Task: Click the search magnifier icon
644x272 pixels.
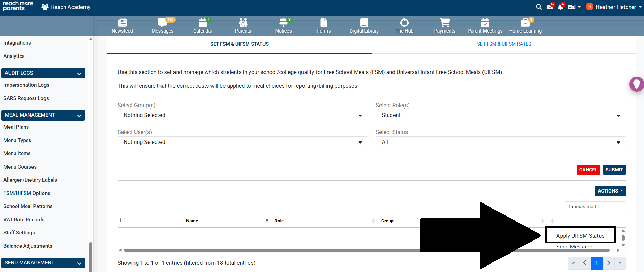Action: (x=539, y=7)
